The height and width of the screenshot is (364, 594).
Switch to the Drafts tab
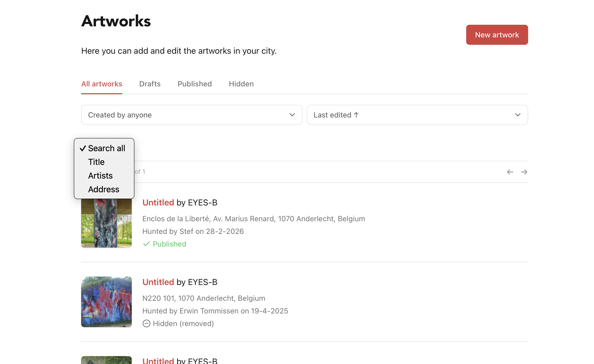(x=150, y=84)
